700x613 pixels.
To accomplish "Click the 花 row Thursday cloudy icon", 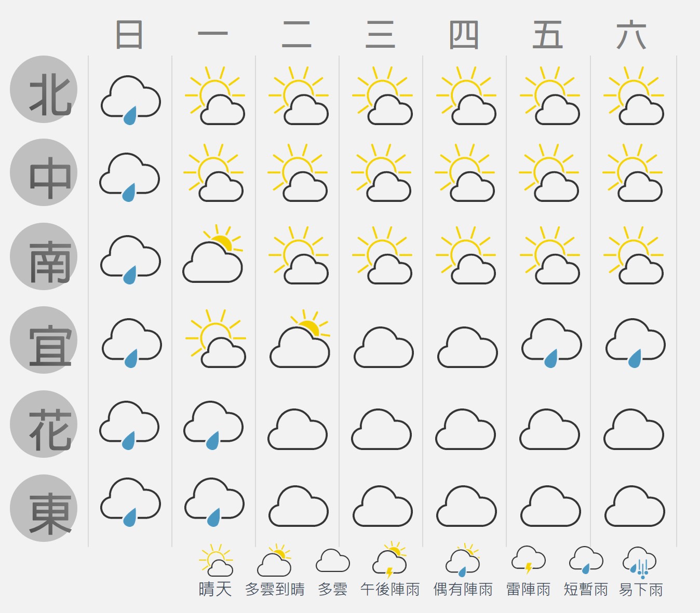I will pos(465,429).
